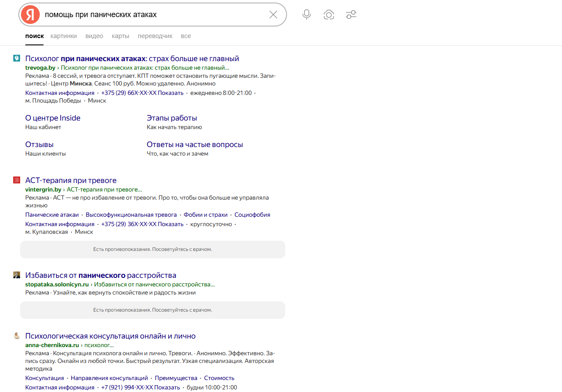This screenshot has height=392, width=562.
Task: Click the «будни 10:00-21:00» hours text
Action: click(x=212, y=387)
